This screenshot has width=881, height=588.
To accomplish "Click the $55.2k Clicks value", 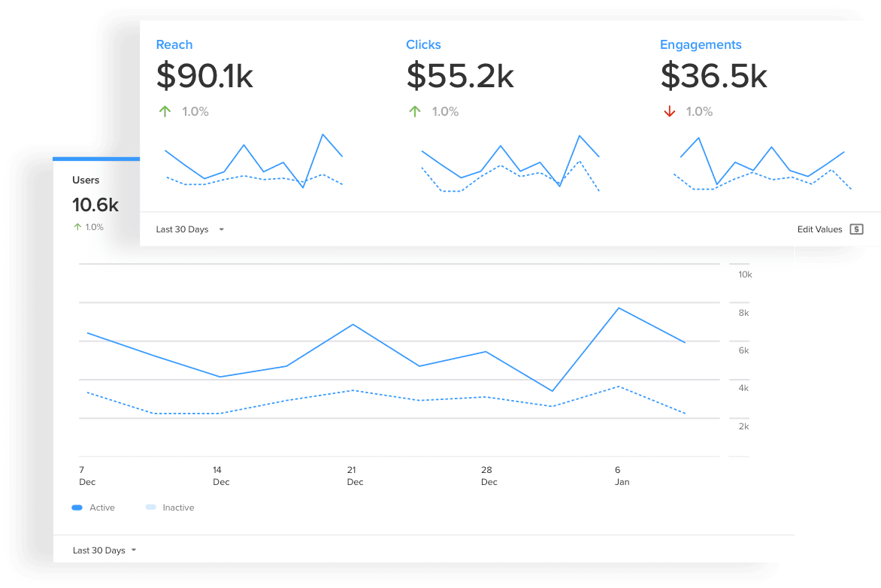I will [460, 77].
